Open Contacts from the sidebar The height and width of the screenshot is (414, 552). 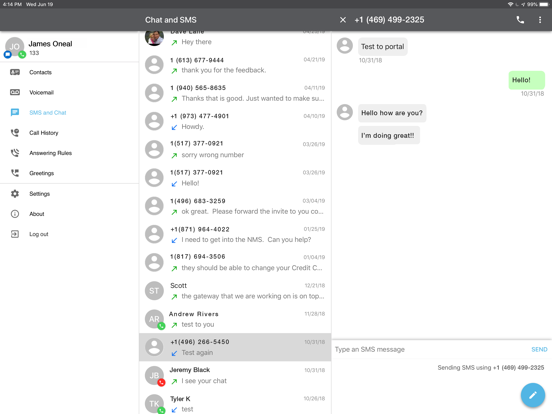pos(69,72)
